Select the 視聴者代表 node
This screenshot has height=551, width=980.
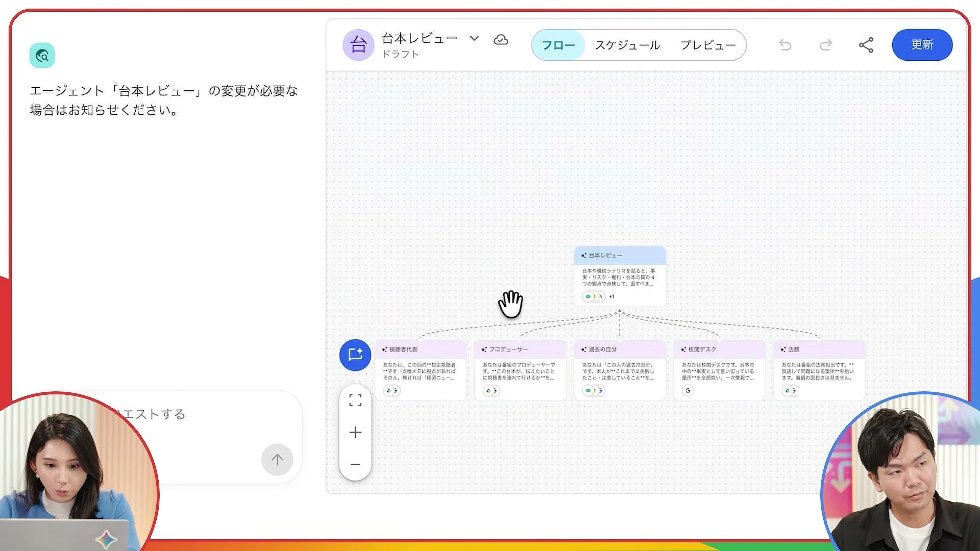tap(420, 370)
